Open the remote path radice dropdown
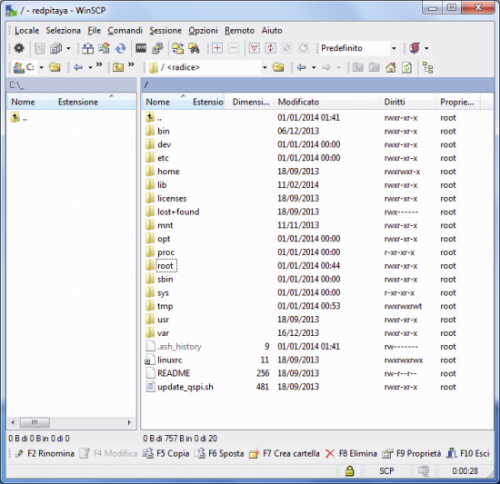 click(265, 68)
